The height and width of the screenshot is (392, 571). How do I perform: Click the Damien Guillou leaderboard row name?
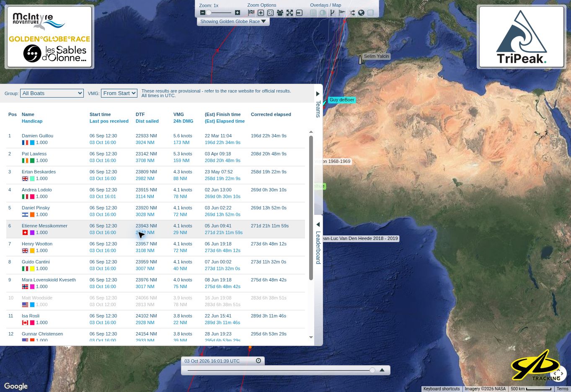(x=37, y=136)
